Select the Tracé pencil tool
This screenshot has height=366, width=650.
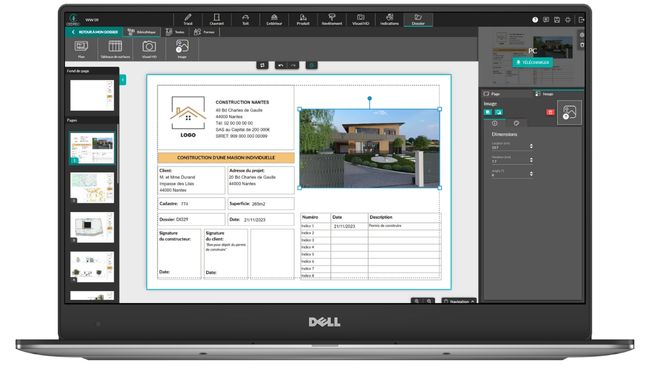click(x=188, y=19)
